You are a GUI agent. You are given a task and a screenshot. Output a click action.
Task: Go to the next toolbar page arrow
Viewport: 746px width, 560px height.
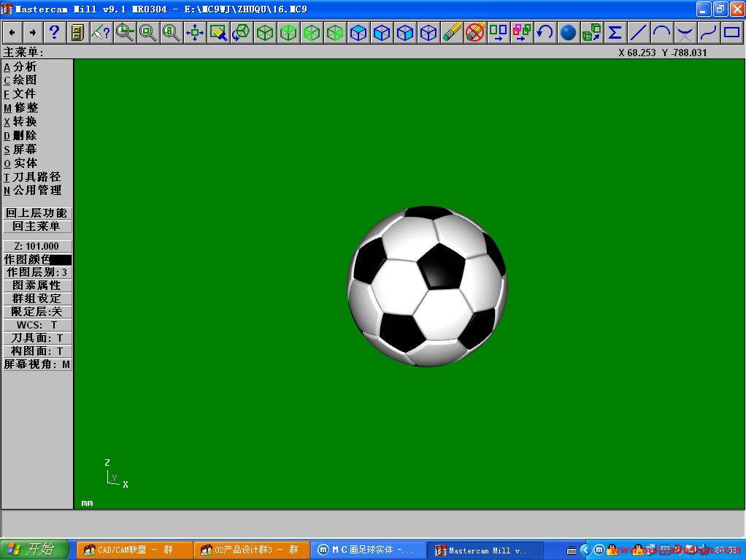(32, 32)
